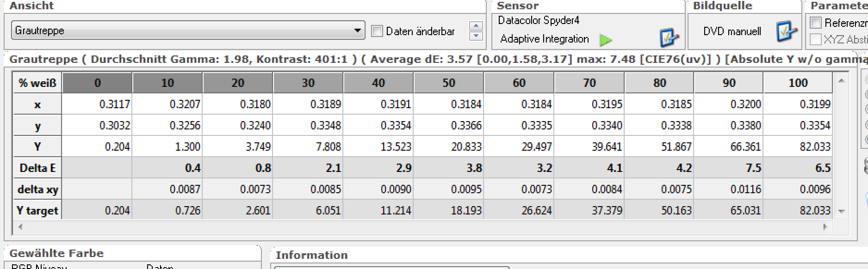Open Datacolor Spyder4 sensor configuration icon
Screen dimensions: 868x269
coord(669,38)
